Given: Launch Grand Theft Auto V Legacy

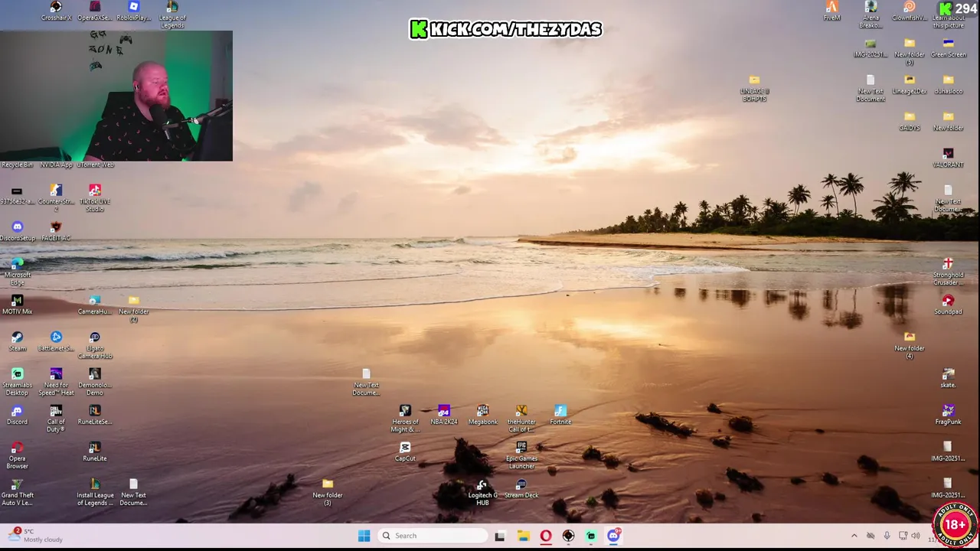Looking at the screenshot, I should coord(17,491).
